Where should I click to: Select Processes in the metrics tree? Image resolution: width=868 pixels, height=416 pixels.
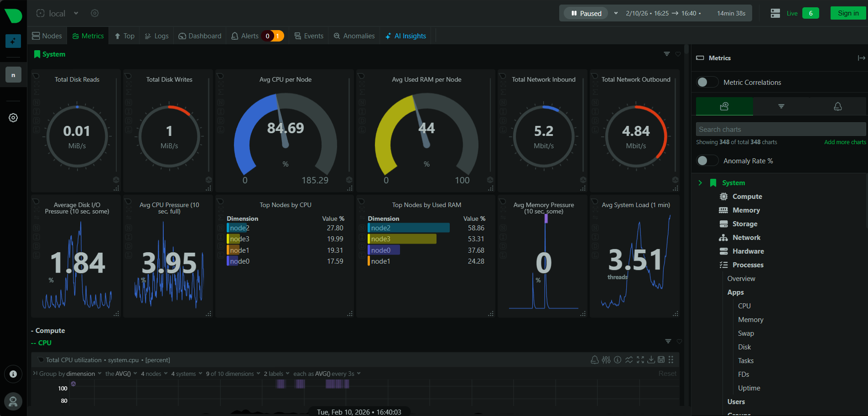(x=748, y=265)
